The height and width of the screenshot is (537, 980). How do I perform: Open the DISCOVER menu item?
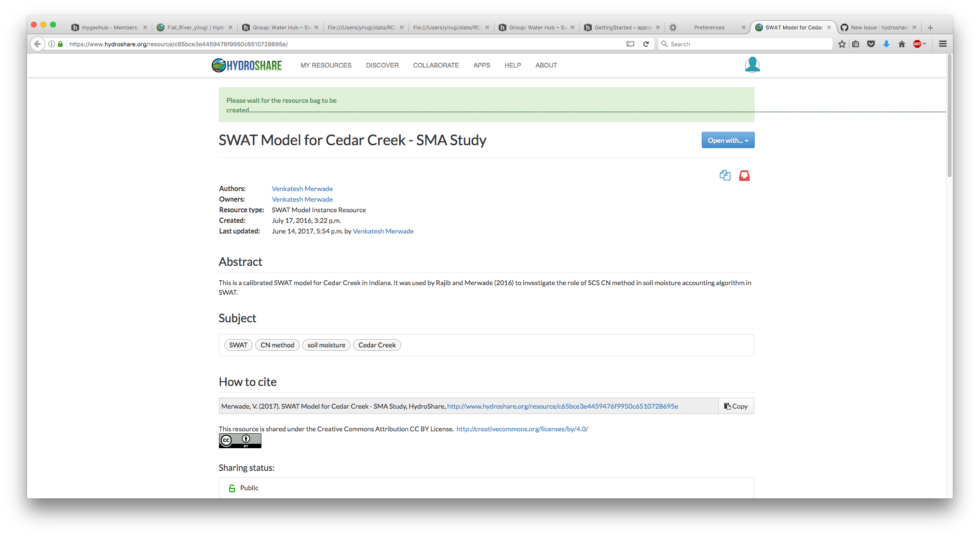pos(382,65)
